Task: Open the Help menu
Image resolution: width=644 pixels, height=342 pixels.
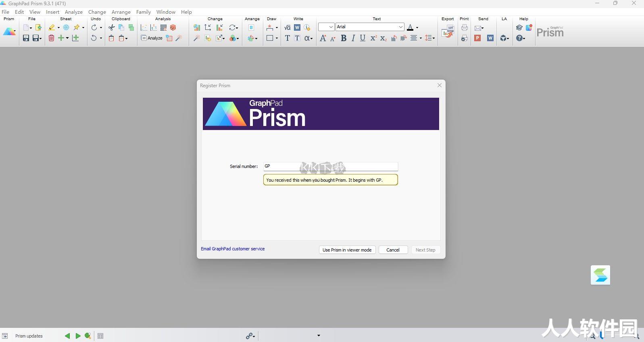Action: (x=186, y=12)
